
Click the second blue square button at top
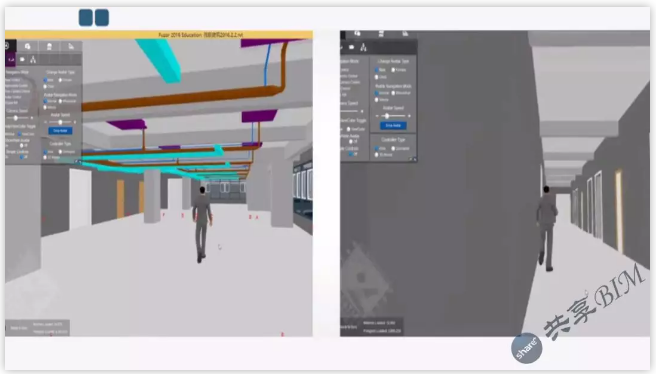[x=102, y=18]
